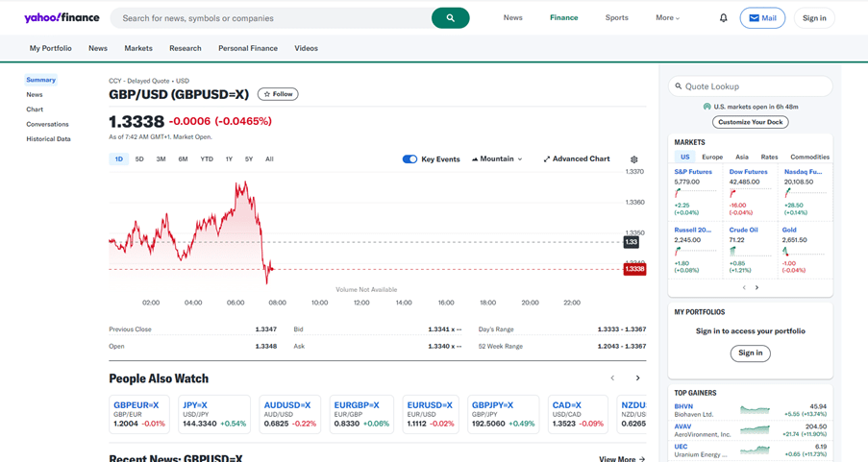
Task: Open the chart settings gear icon
Action: click(633, 159)
